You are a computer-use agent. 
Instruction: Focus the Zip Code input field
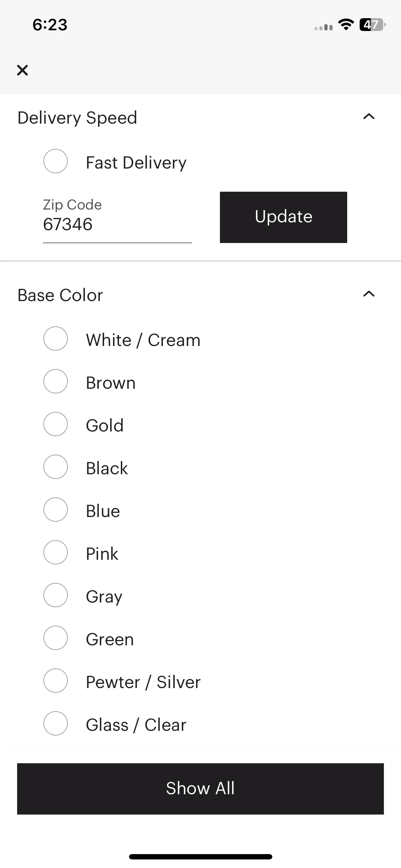tap(117, 220)
